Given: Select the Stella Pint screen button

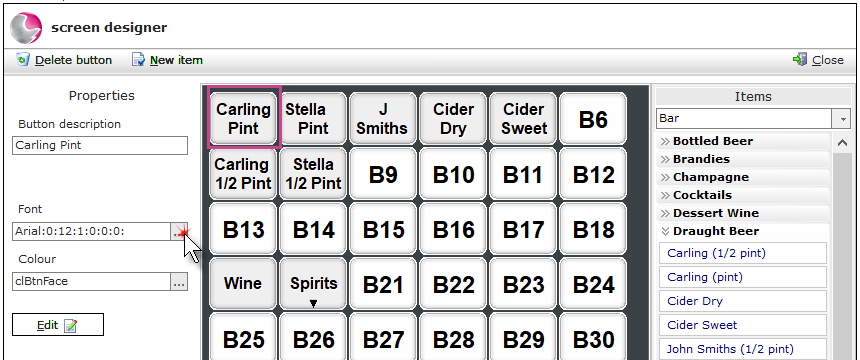Looking at the screenshot, I should pyautogui.click(x=313, y=119).
